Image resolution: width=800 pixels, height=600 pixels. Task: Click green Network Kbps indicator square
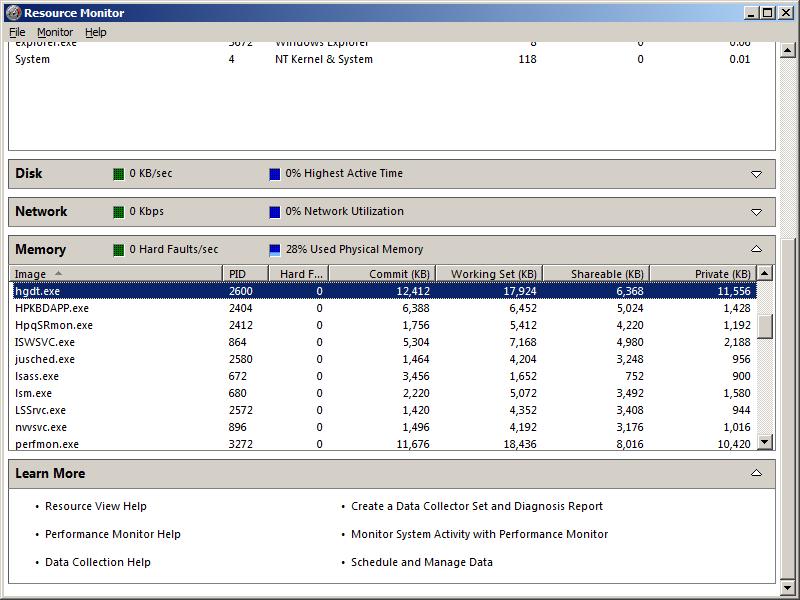(x=119, y=212)
